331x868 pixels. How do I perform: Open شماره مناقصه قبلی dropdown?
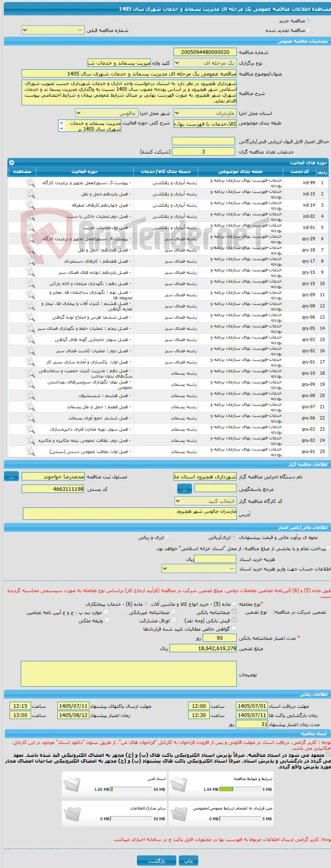(x=53, y=30)
